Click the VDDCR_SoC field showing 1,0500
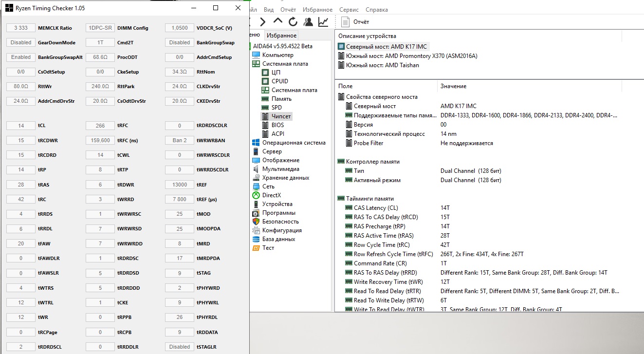The image size is (644, 354). point(180,28)
